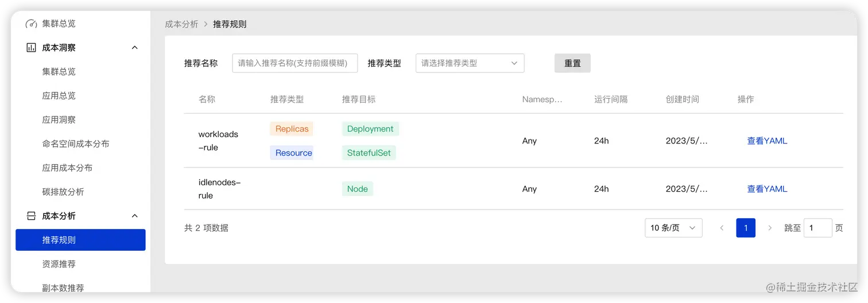This screenshot has height=303, width=868.
Task: Click the 操作 column header
Action: click(x=746, y=99)
